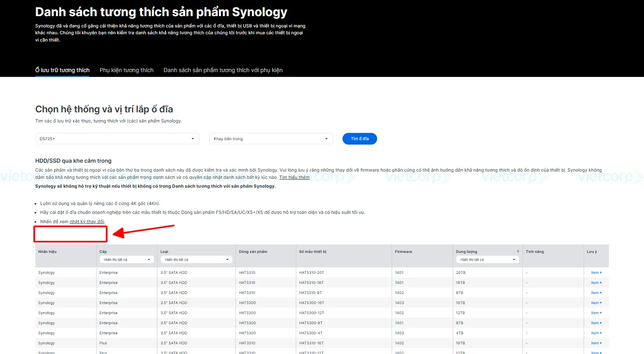Click Xem + for HAT3310-16T row
Screen dimensions: 644x354
coord(596,343)
